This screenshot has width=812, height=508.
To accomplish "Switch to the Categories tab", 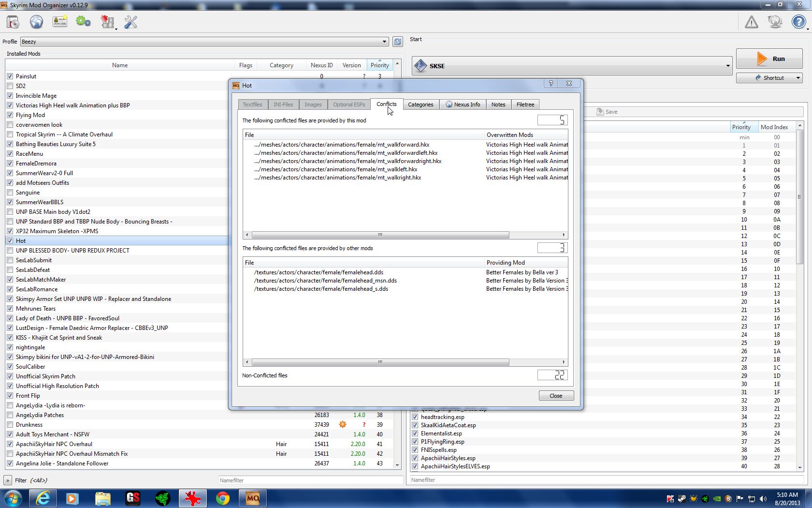I will pyautogui.click(x=420, y=105).
